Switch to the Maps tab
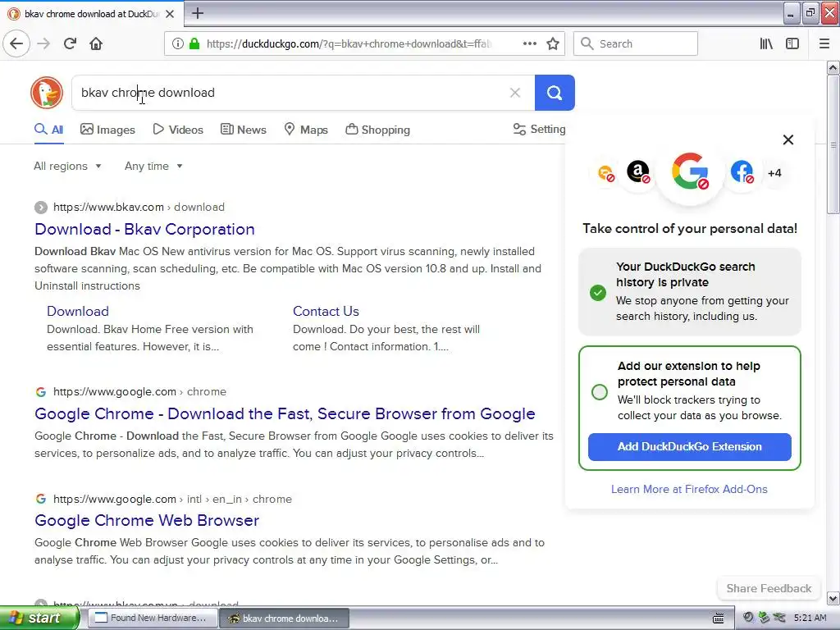This screenshot has width=840, height=630. pyautogui.click(x=306, y=129)
